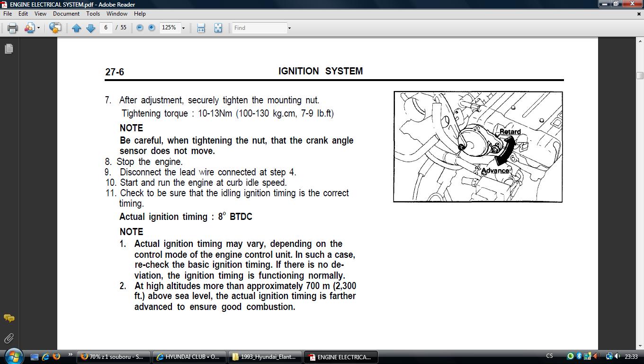Screen dimensions: 644x364
Task: Open the zoom level dropdown arrow
Action: point(183,28)
